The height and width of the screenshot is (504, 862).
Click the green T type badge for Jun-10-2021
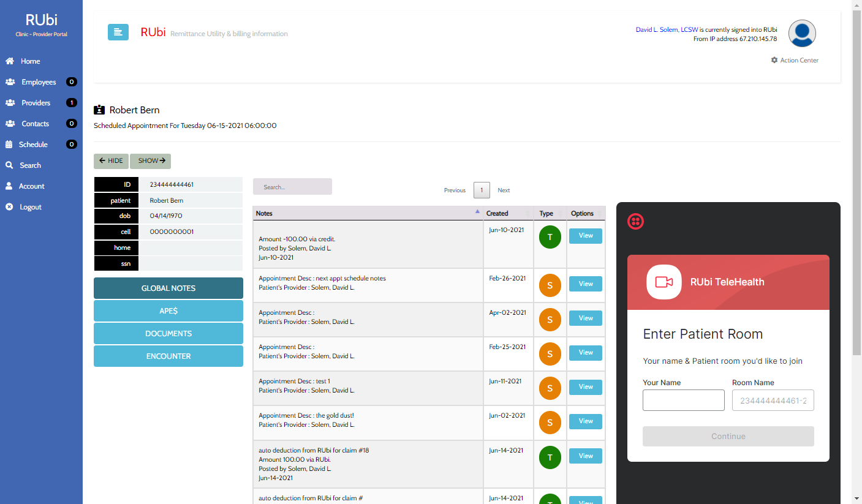coord(550,237)
